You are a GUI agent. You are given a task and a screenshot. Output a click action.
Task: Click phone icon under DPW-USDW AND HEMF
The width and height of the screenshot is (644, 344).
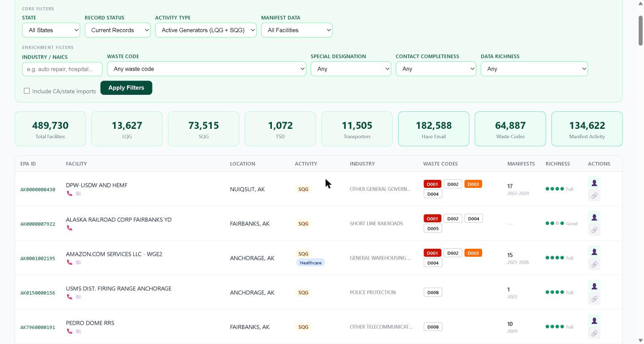pos(69,193)
